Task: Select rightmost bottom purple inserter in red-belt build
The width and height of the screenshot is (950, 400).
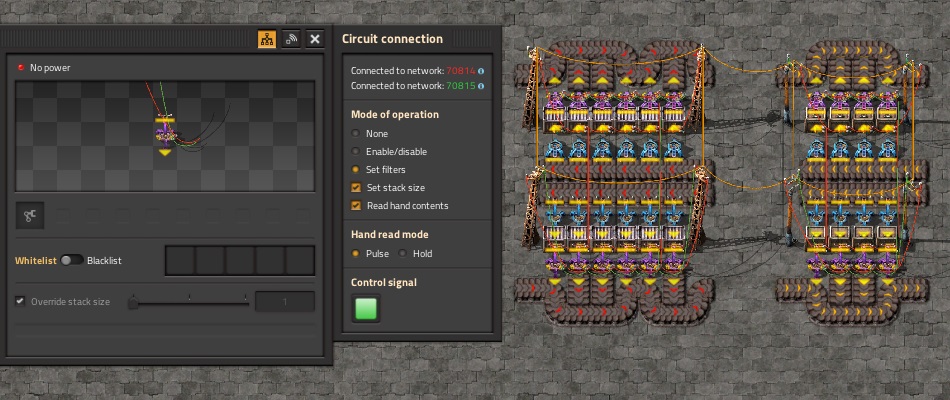Action: (x=674, y=264)
